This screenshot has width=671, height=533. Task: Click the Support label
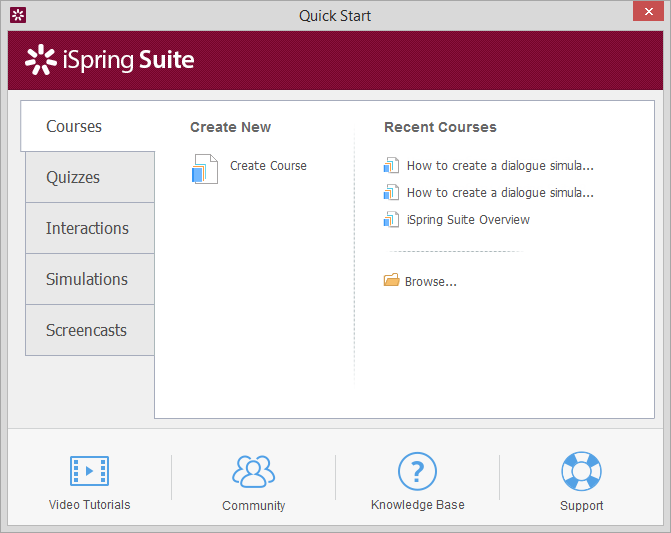[582, 506]
